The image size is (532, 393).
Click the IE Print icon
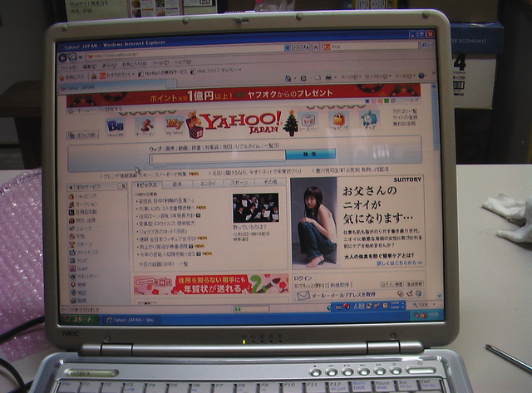click(x=328, y=77)
